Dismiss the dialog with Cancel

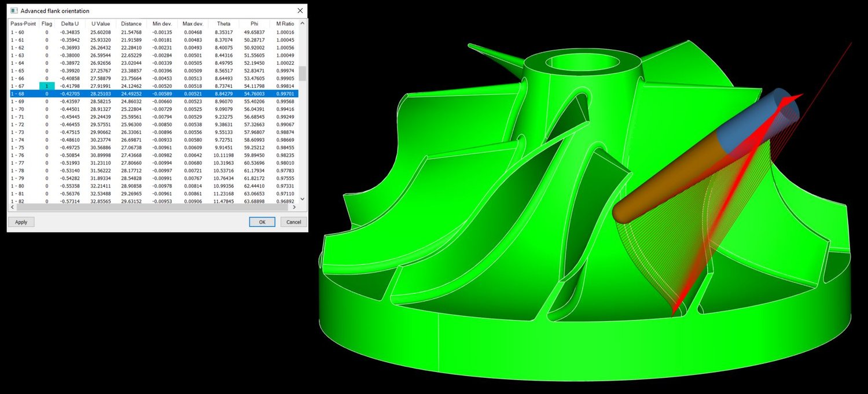(293, 222)
